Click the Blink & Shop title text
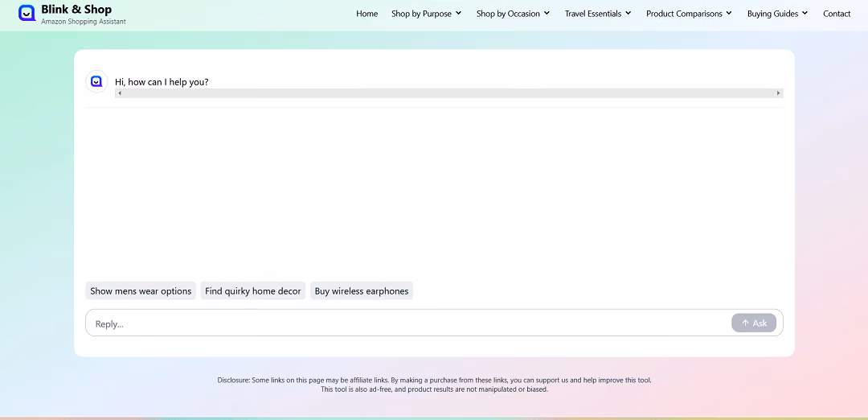Viewport: 868px width, 420px height. click(x=76, y=10)
